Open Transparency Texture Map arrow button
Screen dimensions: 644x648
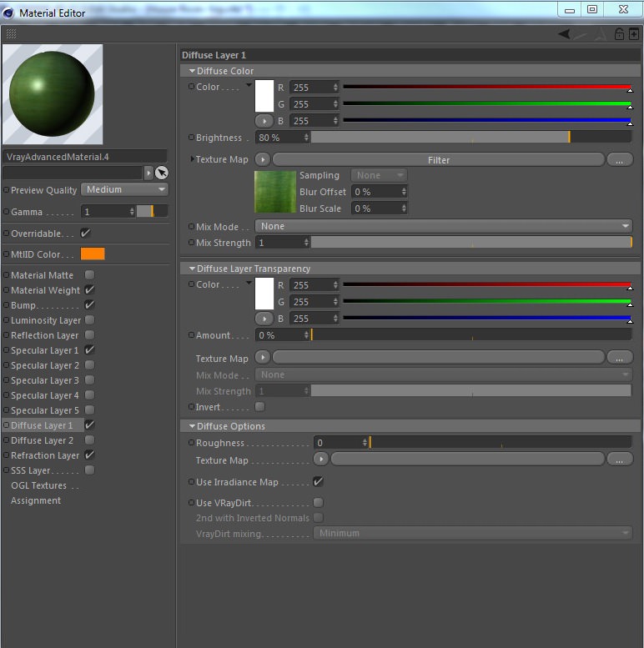(263, 357)
